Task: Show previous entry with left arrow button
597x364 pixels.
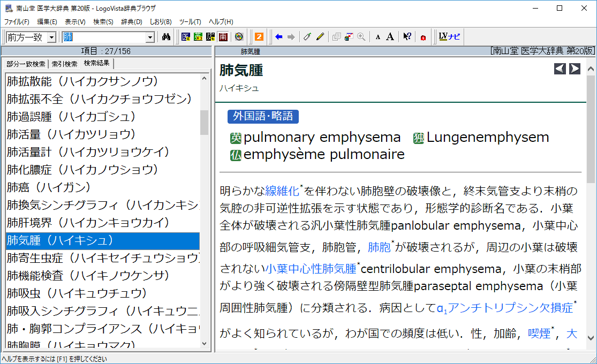Action: point(560,69)
